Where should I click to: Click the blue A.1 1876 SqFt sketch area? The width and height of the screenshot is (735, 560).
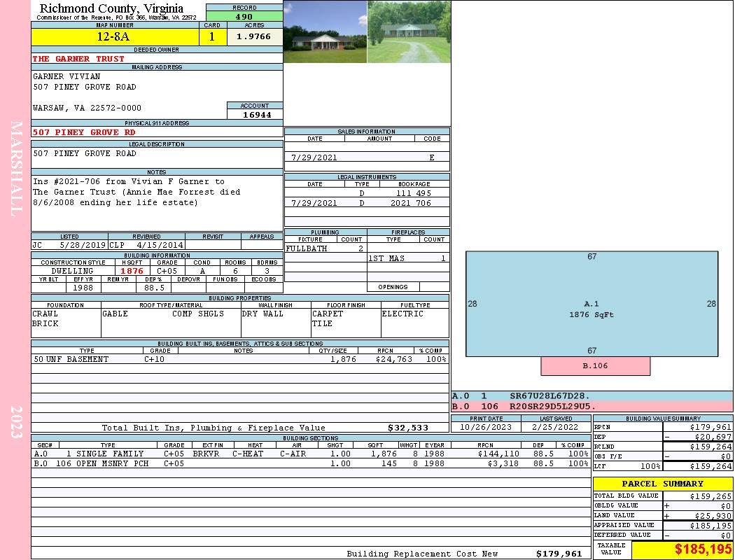click(x=591, y=308)
